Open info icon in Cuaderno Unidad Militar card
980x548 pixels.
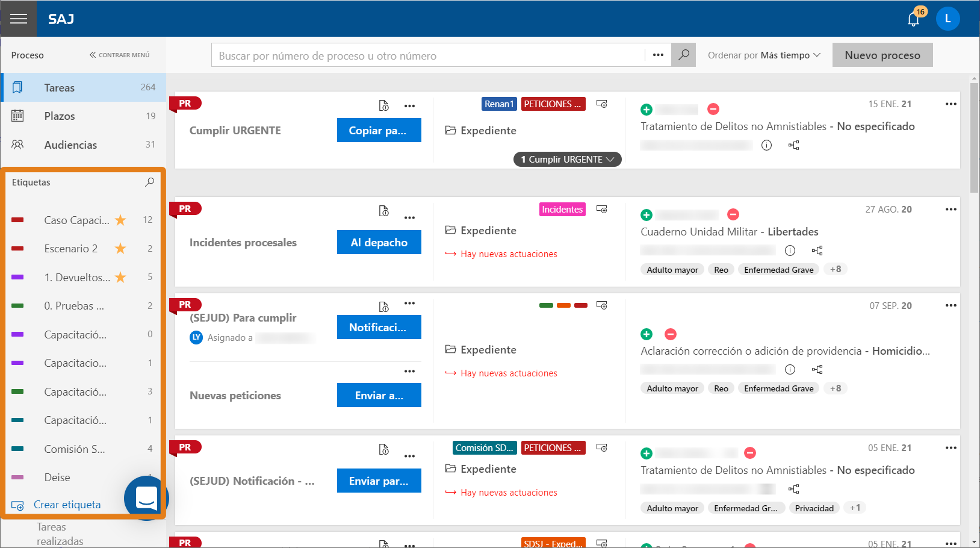[790, 251]
